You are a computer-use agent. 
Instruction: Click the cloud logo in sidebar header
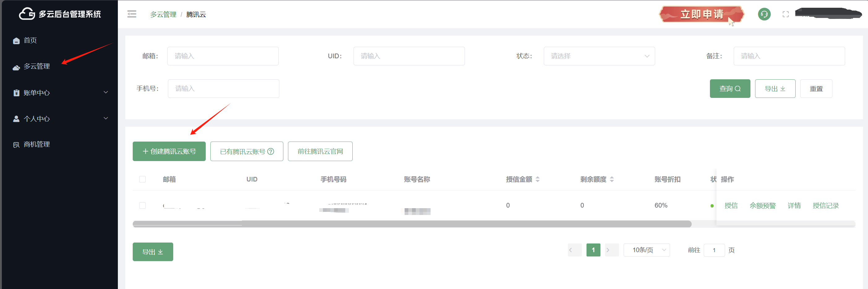click(x=27, y=14)
